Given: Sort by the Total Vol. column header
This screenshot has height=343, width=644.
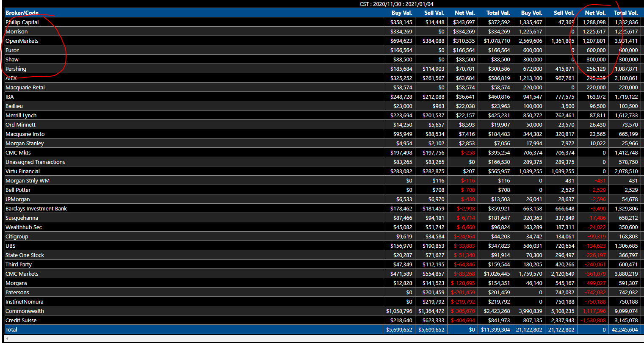Looking at the screenshot, I should point(626,13).
